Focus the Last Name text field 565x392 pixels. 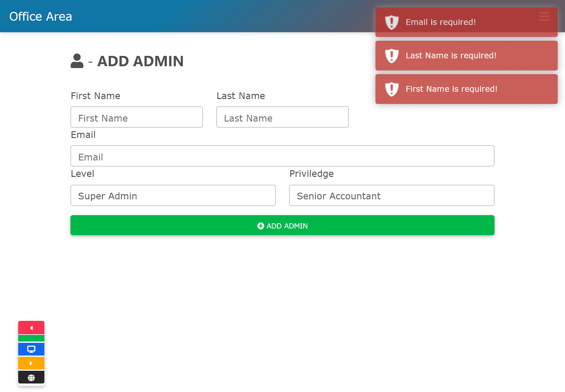(282, 117)
